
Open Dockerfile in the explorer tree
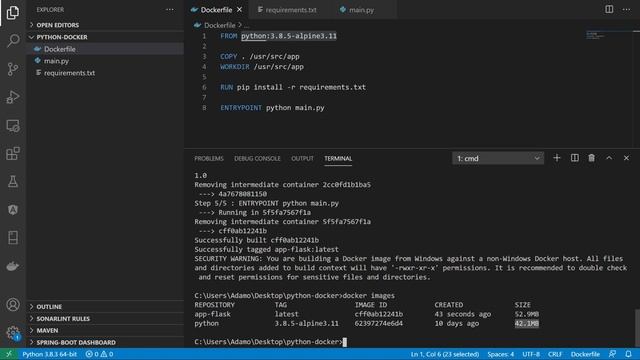coord(105,49)
